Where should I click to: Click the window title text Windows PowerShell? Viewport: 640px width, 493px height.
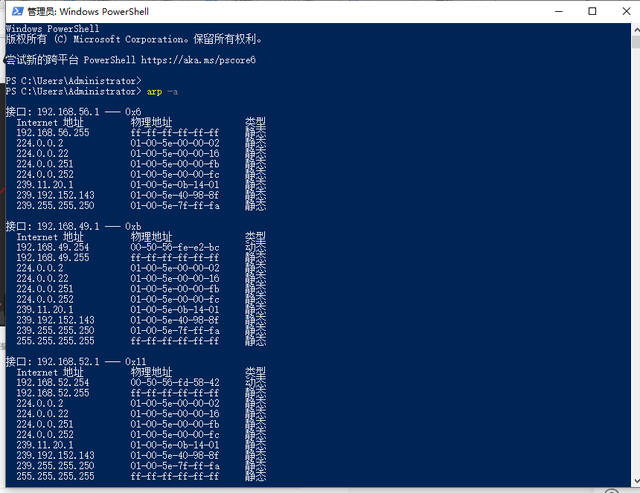tap(88, 11)
